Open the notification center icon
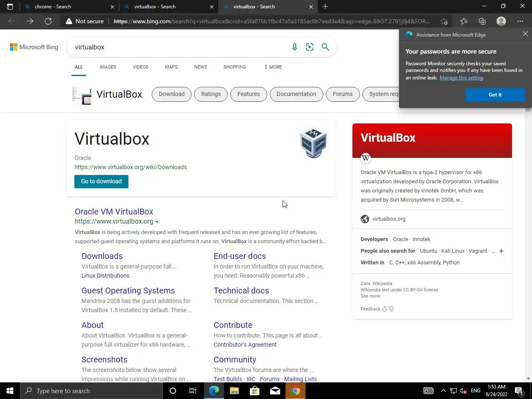This screenshot has height=399, width=532. (x=519, y=391)
